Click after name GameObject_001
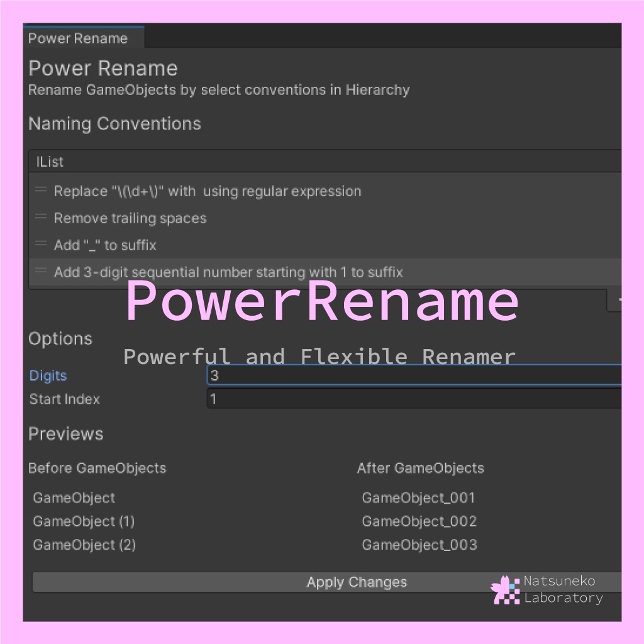Screen dimensions: 644x644 418,498
